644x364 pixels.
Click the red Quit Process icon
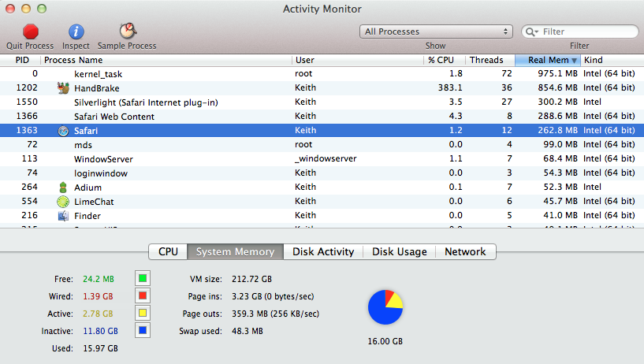pyautogui.click(x=31, y=32)
